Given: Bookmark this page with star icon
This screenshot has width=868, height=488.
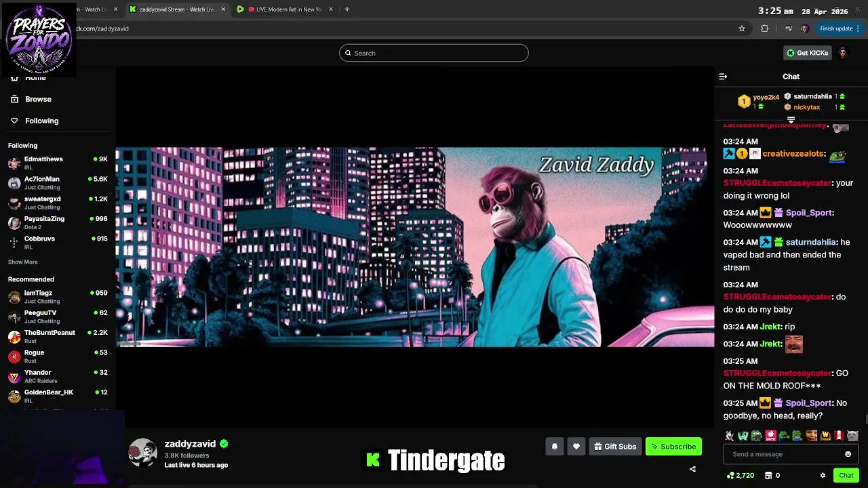Looking at the screenshot, I should click(x=742, y=28).
